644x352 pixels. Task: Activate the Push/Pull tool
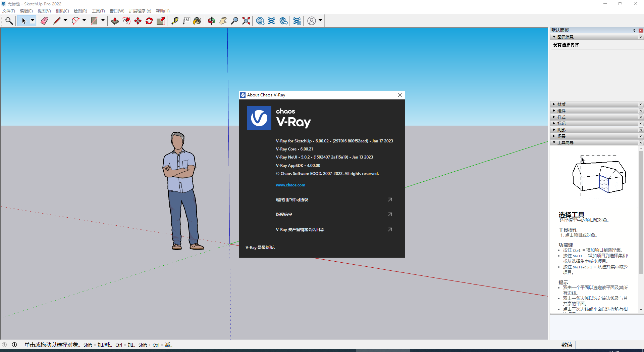click(x=115, y=20)
